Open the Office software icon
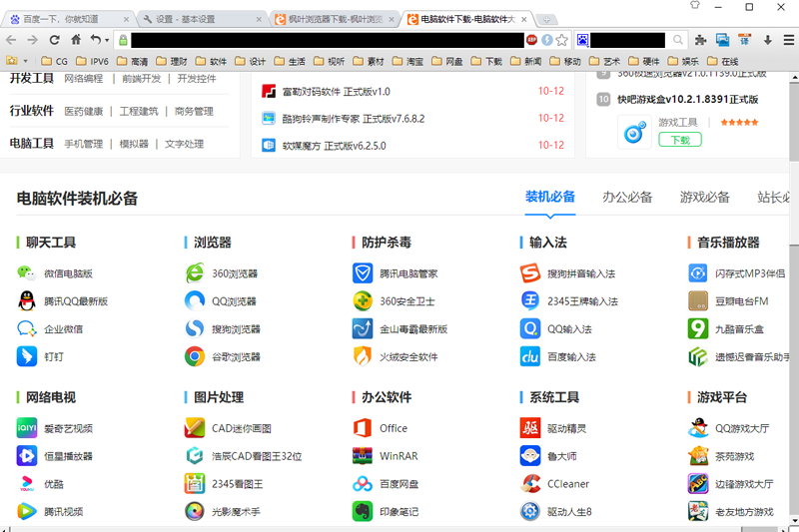 [x=362, y=427]
